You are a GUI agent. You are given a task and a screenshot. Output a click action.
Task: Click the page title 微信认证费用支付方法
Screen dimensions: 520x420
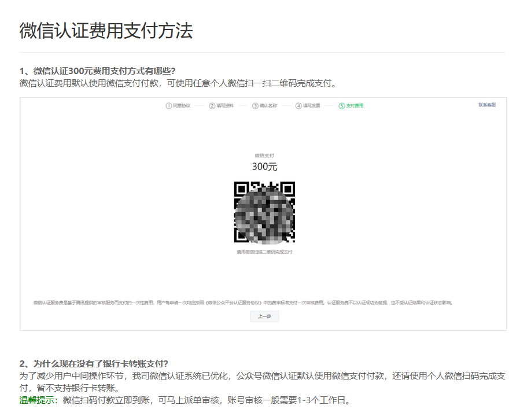point(106,31)
